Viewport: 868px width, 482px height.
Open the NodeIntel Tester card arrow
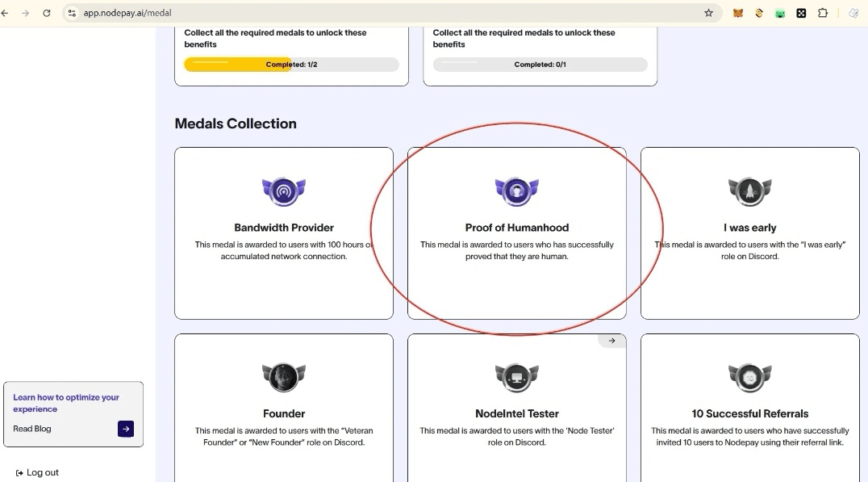coord(611,341)
